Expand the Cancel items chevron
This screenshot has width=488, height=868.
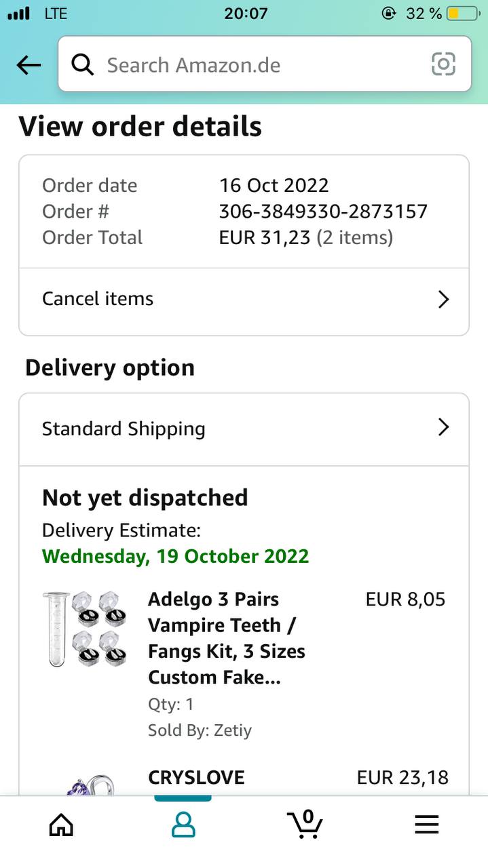tap(443, 299)
